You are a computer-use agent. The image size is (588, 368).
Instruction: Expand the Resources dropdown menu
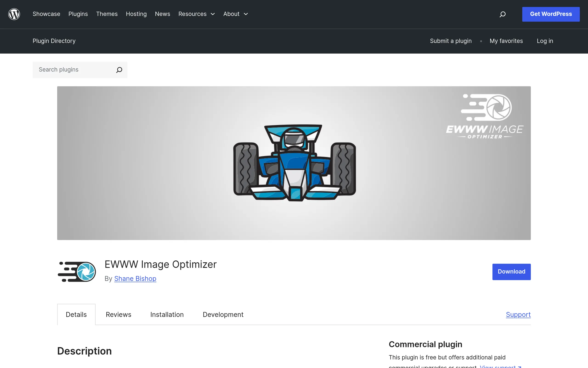[197, 14]
